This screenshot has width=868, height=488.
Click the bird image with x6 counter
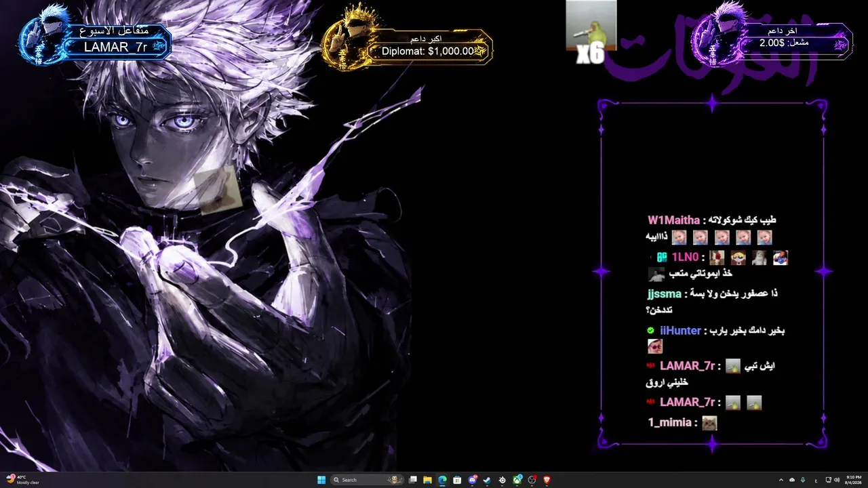(591, 32)
